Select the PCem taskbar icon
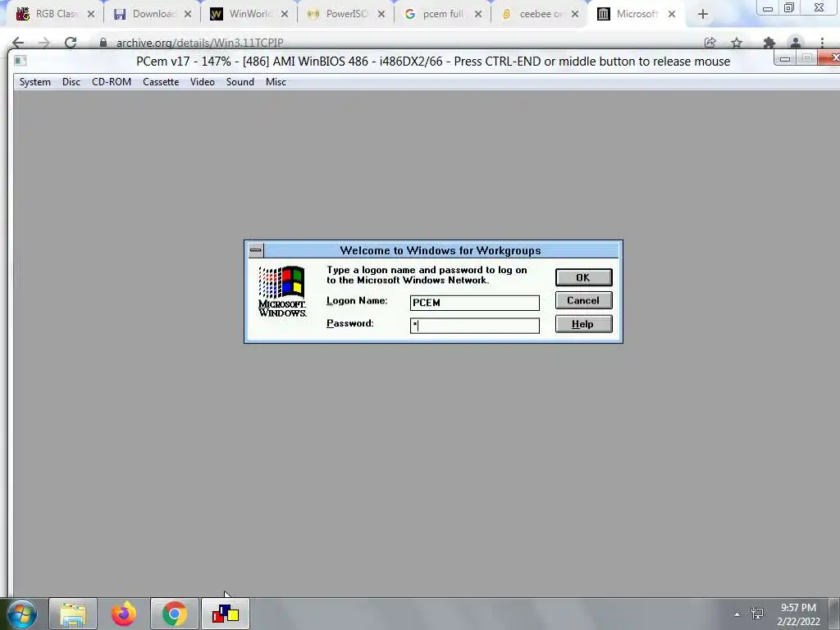The image size is (840, 630). pyautogui.click(x=226, y=614)
